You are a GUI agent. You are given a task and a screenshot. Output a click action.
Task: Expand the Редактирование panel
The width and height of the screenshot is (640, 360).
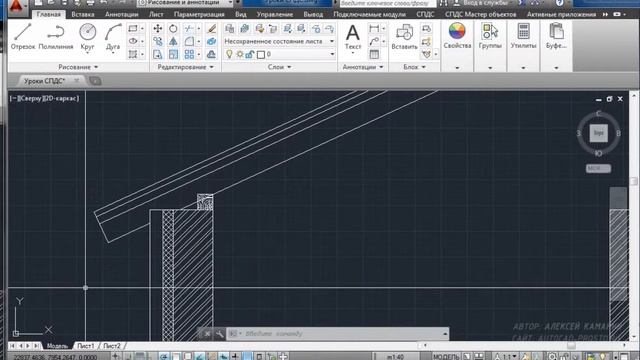pos(185,67)
